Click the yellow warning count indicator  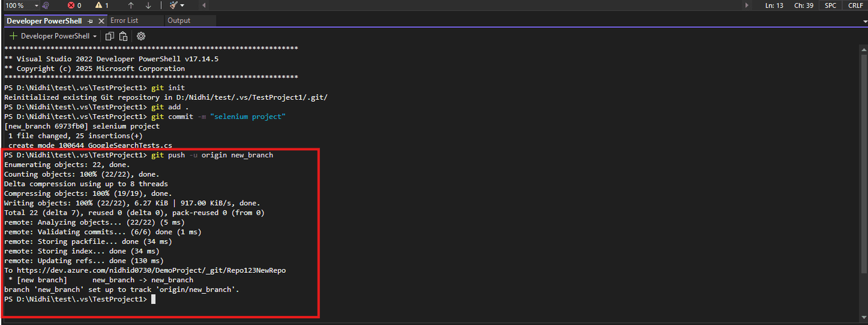pyautogui.click(x=102, y=5)
